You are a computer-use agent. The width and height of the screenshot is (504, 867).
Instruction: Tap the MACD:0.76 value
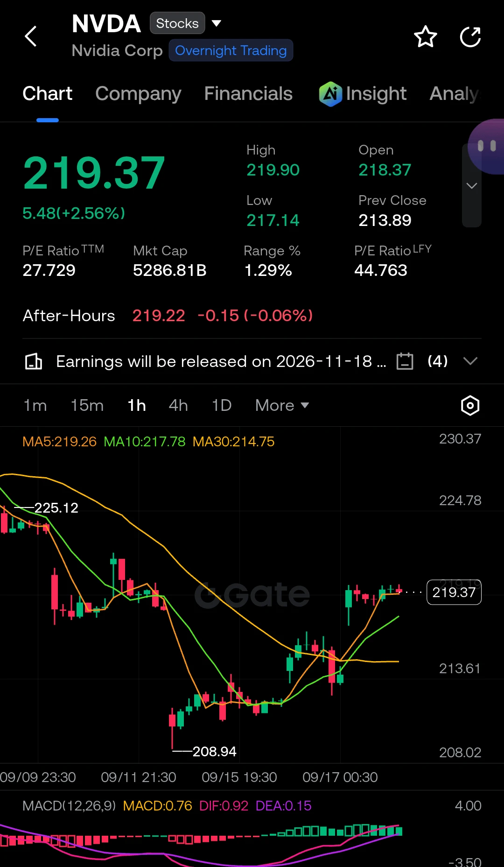158,806
